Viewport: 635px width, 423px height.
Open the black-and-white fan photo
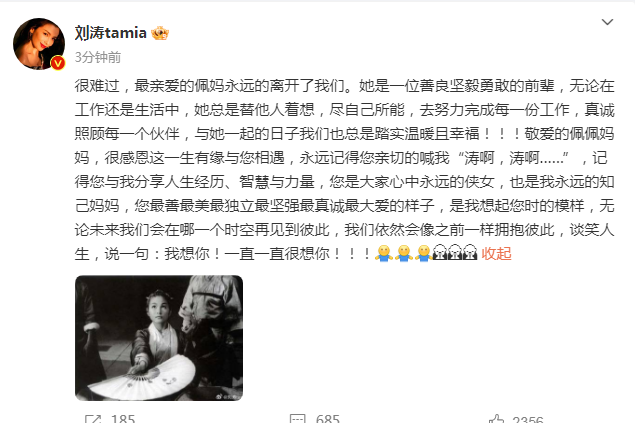click(x=159, y=338)
